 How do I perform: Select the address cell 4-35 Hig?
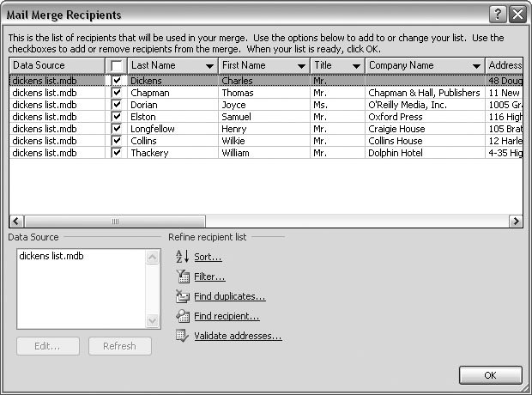505,153
